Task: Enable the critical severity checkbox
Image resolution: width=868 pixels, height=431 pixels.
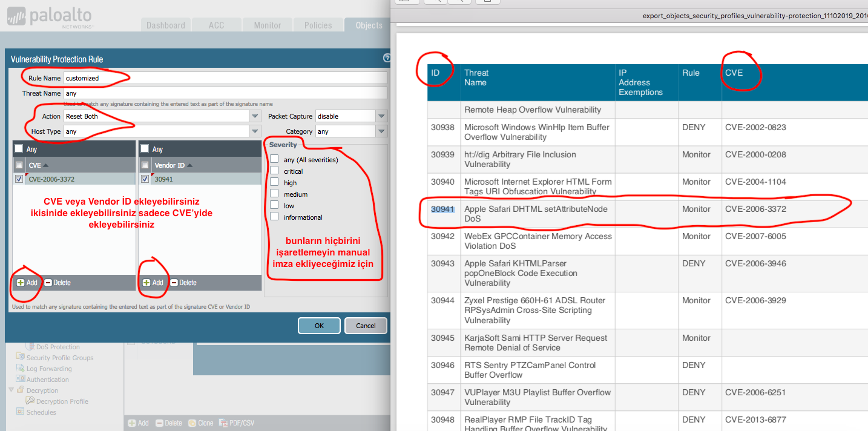Action: tap(274, 171)
